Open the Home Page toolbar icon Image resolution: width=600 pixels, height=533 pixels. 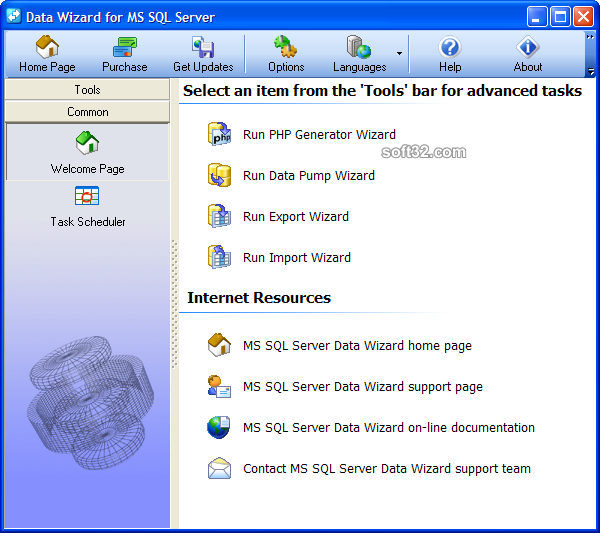click(47, 47)
